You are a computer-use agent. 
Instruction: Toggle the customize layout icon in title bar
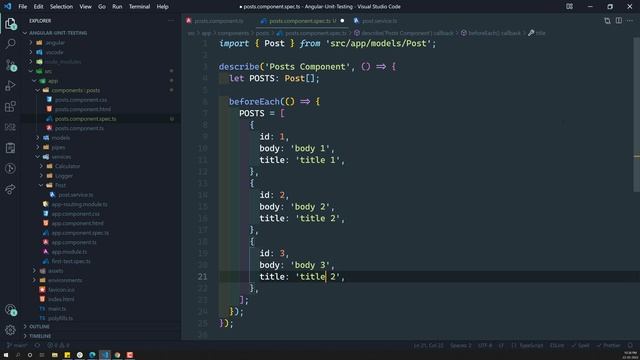[x=569, y=7]
